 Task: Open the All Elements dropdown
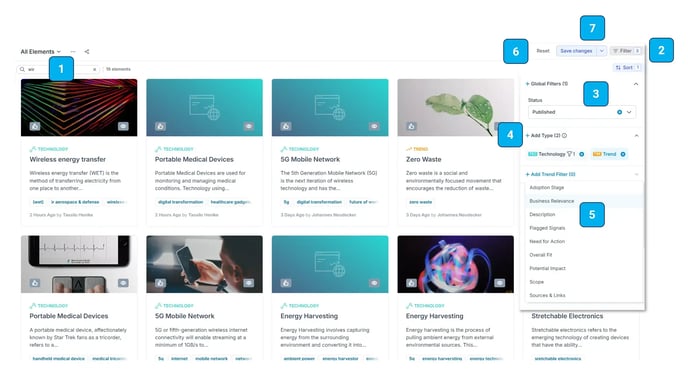41,52
